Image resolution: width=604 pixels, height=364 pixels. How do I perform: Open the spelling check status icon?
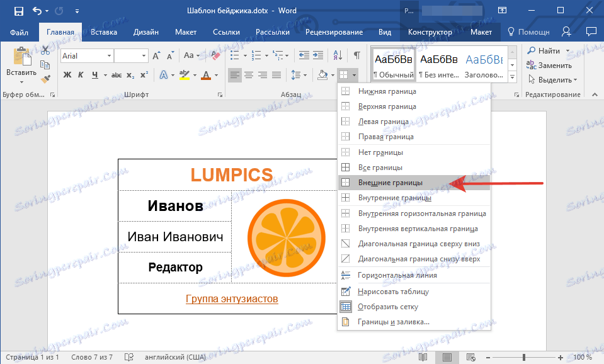point(129,358)
